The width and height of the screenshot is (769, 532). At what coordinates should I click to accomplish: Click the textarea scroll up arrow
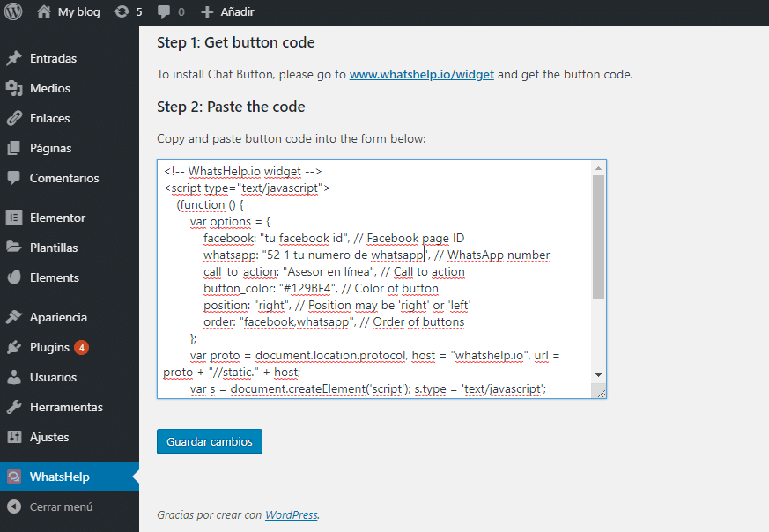598,168
